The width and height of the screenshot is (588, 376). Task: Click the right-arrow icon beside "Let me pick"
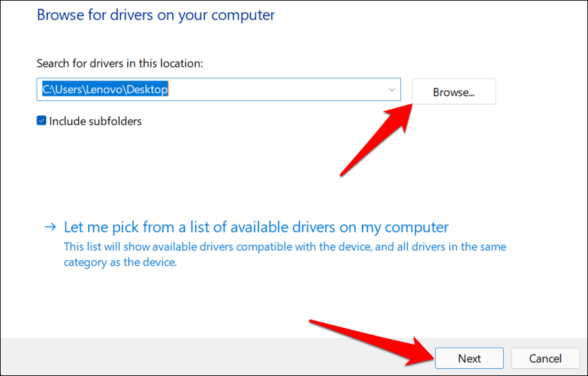point(50,227)
